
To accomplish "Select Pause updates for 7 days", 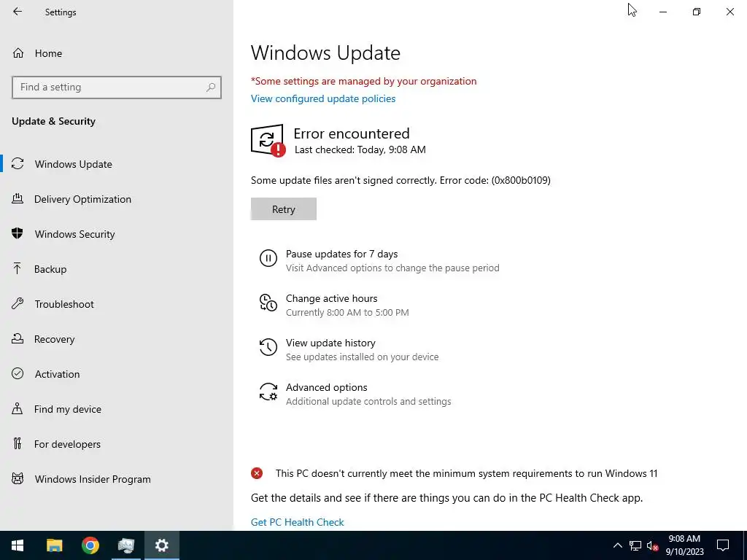I will click(x=341, y=254).
